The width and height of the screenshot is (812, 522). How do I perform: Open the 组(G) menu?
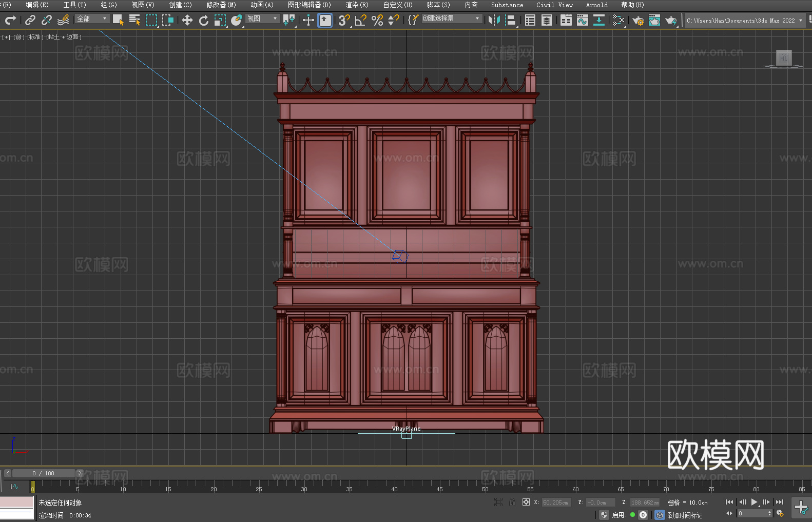point(108,5)
